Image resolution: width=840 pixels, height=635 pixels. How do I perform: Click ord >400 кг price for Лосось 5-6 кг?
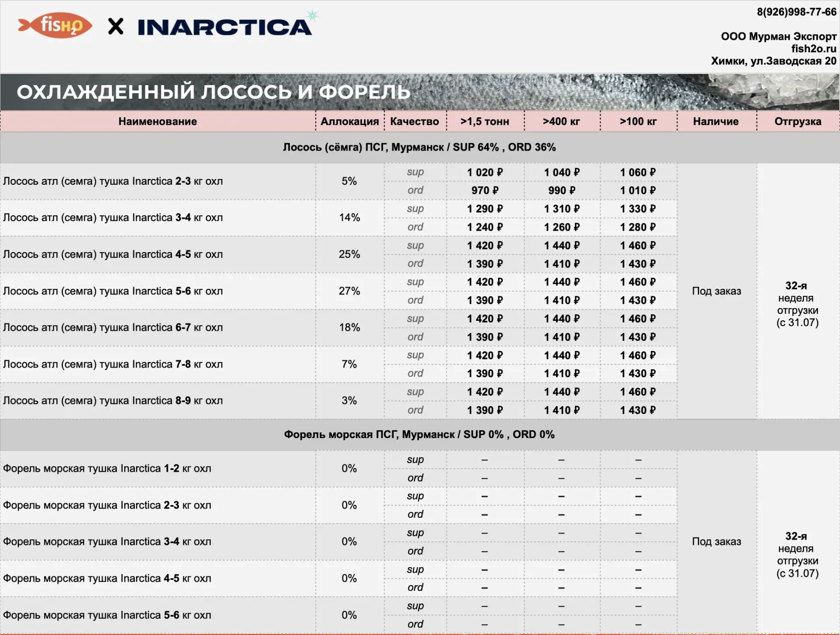click(x=562, y=300)
